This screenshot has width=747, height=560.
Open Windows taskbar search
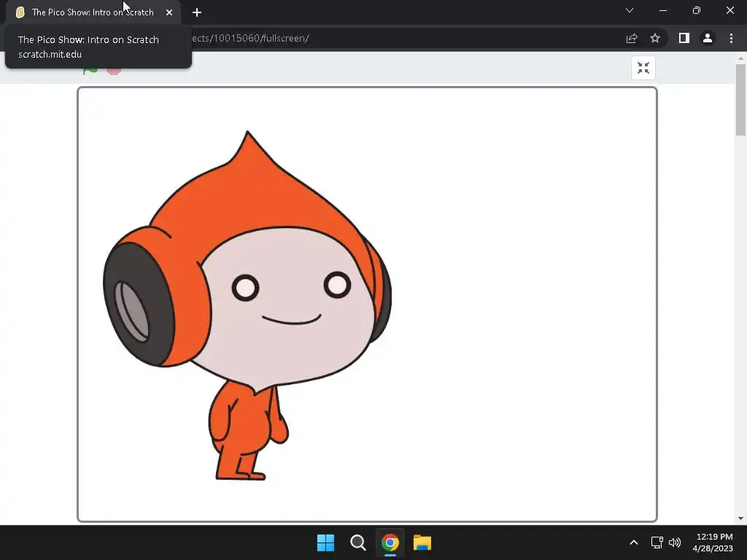point(357,542)
